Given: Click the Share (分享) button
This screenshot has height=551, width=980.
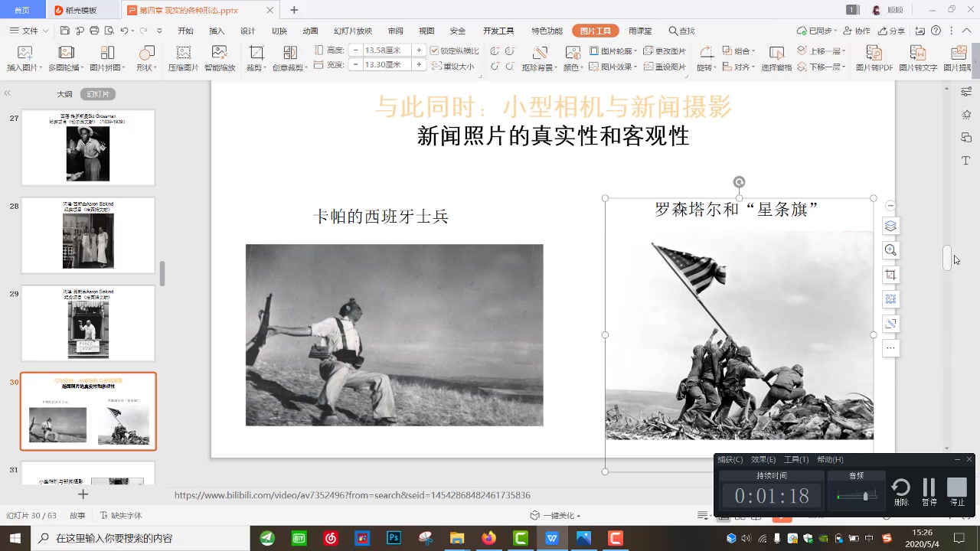Looking at the screenshot, I should (x=892, y=31).
